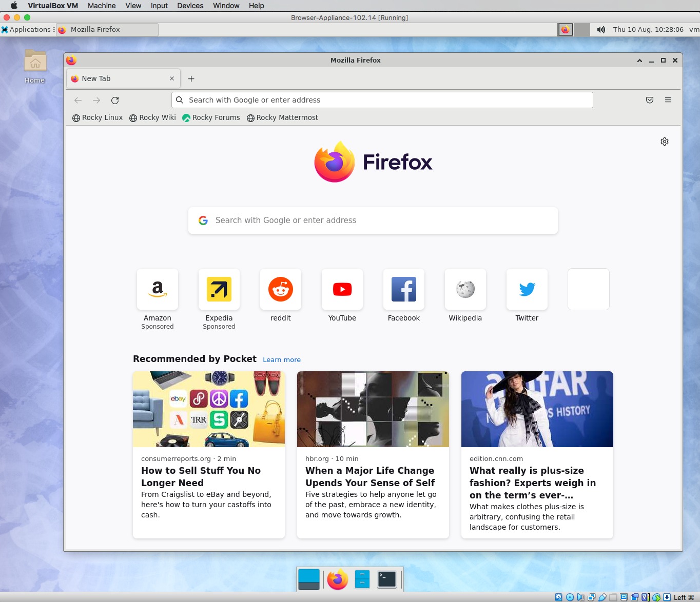The width and height of the screenshot is (700, 602).
Task: Open VirtualBox Help menu
Action: tap(257, 6)
